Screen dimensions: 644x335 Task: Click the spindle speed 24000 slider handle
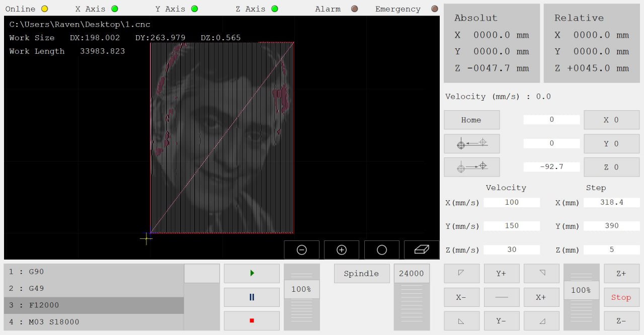tap(412, 273)
